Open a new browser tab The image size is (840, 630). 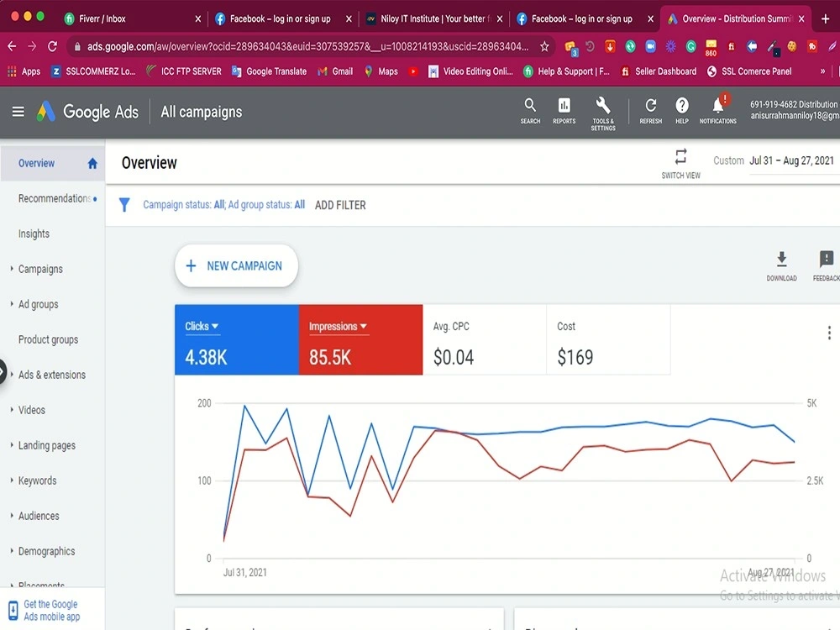(x=825, y=18)
